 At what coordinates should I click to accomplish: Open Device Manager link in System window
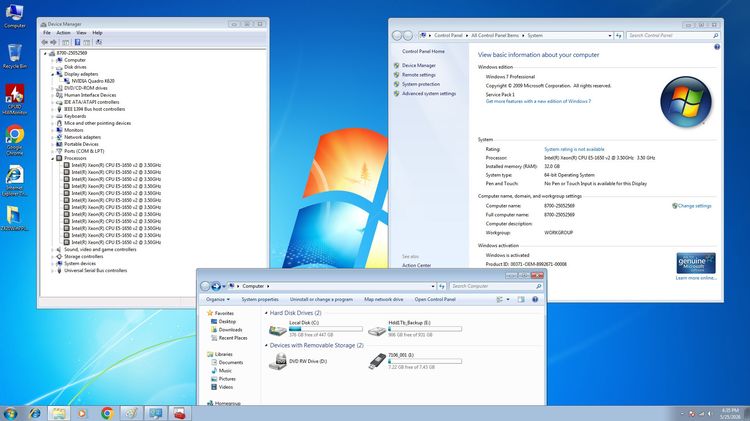(419, 65)
